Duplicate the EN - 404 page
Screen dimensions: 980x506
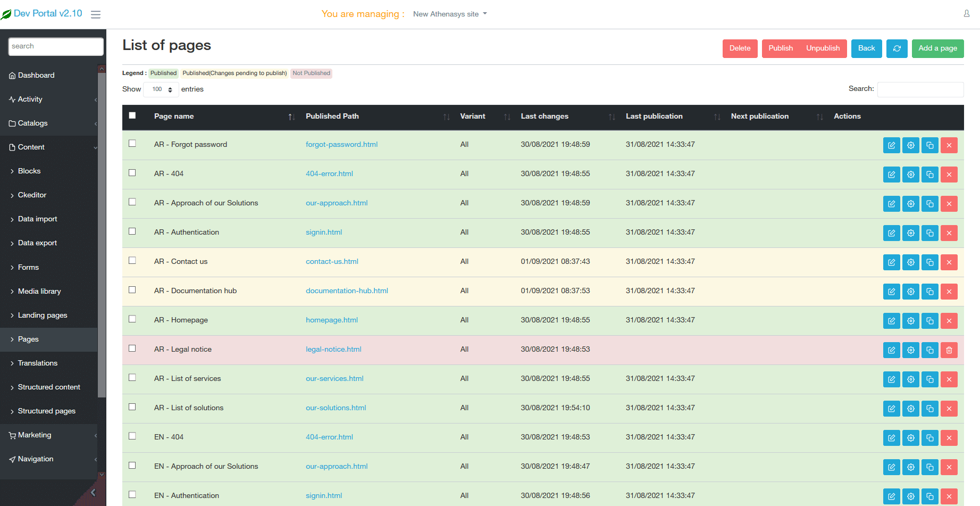pyautogui.click(x=929, y=438)
